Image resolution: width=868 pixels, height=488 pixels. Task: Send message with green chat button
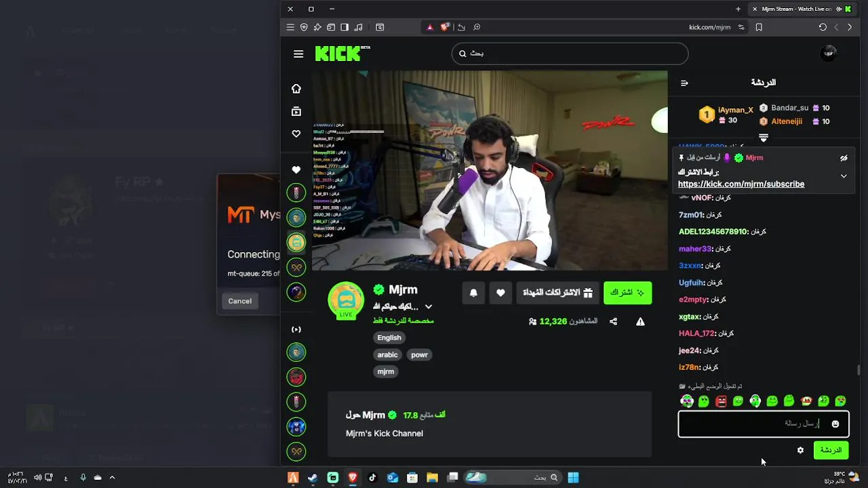point(831,450)
